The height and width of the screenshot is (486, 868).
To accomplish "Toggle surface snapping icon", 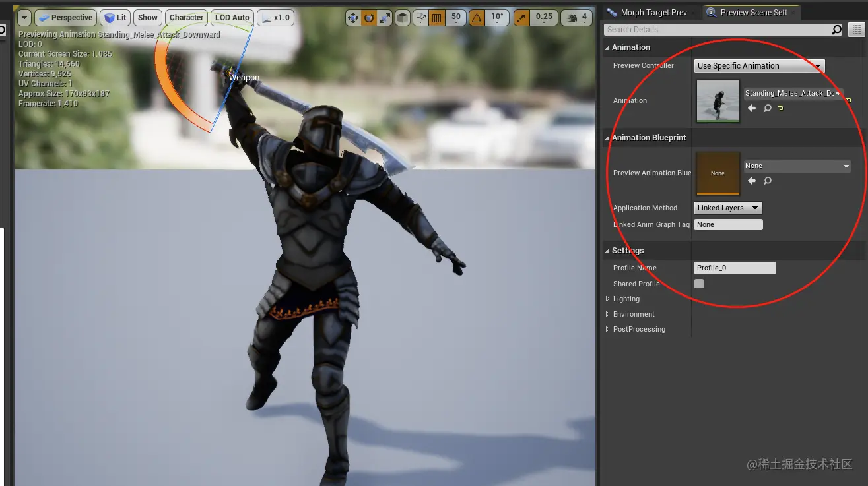I will 420,18.
